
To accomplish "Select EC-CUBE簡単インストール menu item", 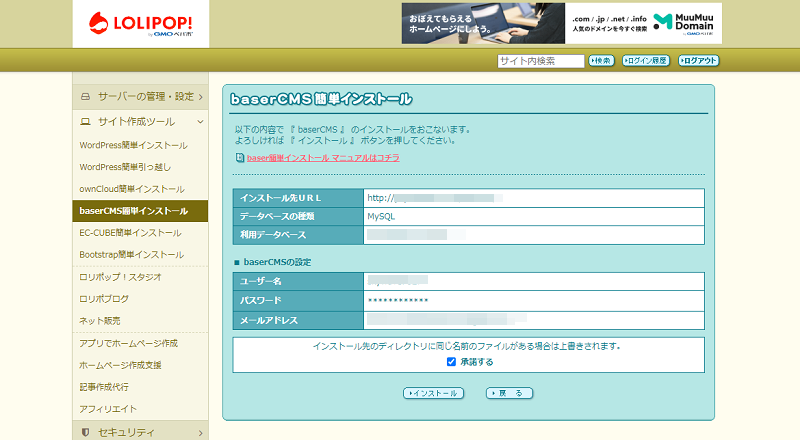I will click(x=131, y=233).
